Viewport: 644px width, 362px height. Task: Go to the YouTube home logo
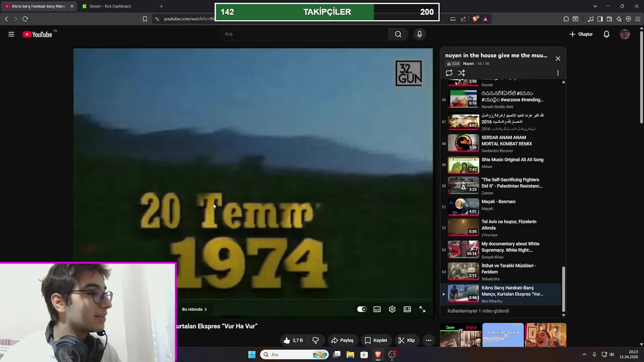point(38,34)
